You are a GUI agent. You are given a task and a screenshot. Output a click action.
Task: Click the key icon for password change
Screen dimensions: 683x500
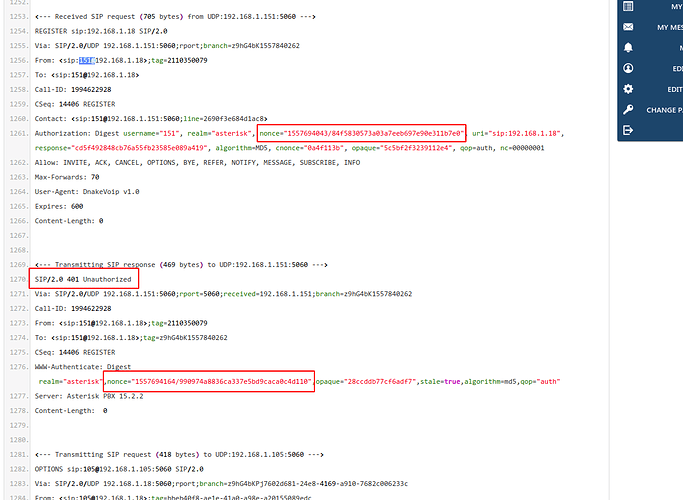click(628, 110)
